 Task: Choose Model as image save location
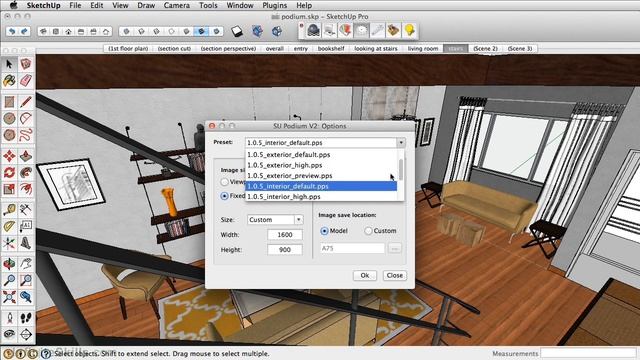point(324,231)
